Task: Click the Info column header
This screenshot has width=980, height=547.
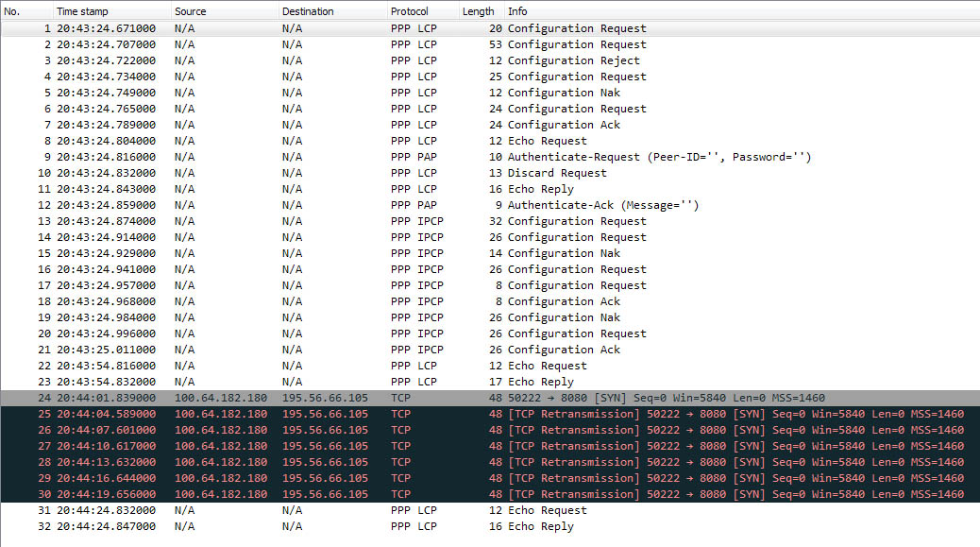Action: [x=518, y=11]
